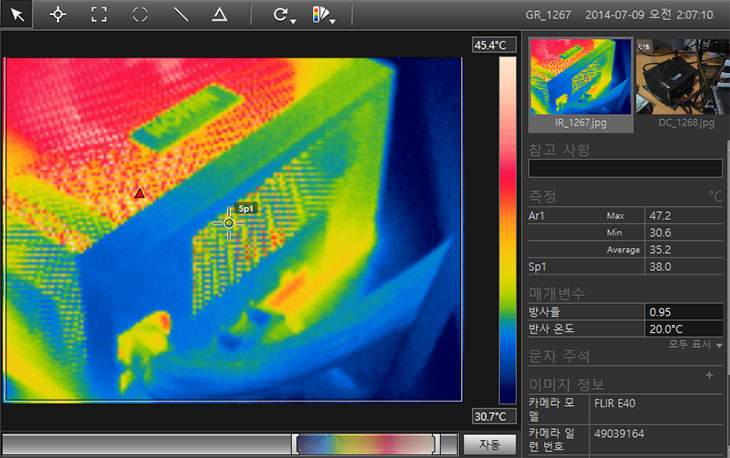Click the Sp1 spot marker on thermal image
Viewport: 730px width, 458px height.
click(229, 223)
